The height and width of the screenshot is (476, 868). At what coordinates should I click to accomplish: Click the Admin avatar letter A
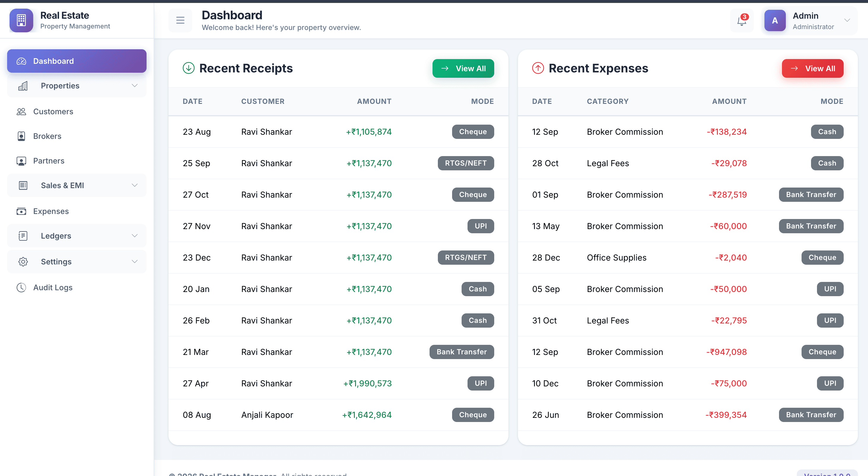pyautogui.click(x=775, y=20)
